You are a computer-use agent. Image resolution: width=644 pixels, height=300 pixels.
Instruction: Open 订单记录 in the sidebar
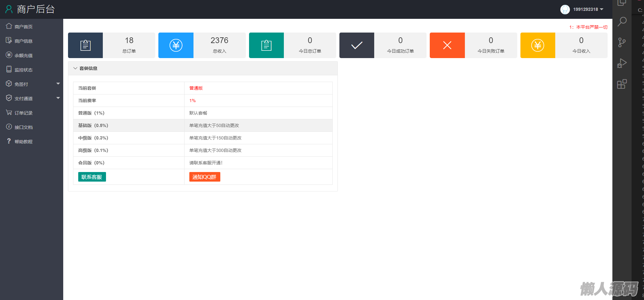(23, 113)
